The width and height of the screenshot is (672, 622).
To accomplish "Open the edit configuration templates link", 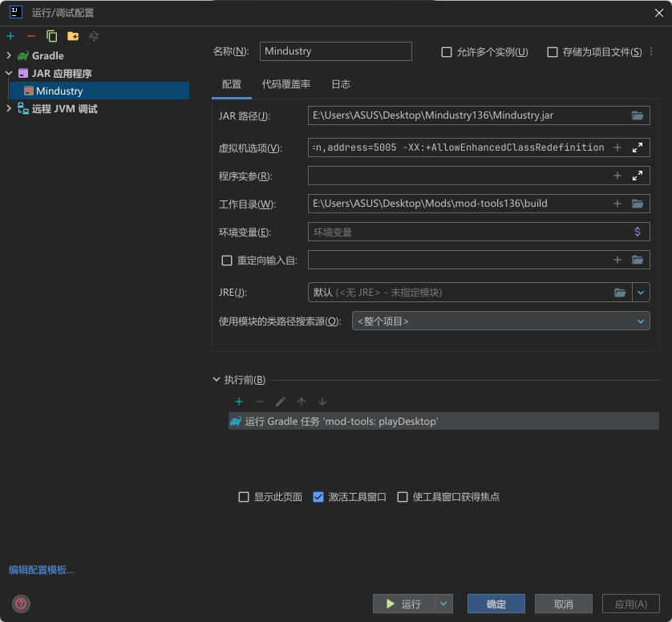I will 41,570.
